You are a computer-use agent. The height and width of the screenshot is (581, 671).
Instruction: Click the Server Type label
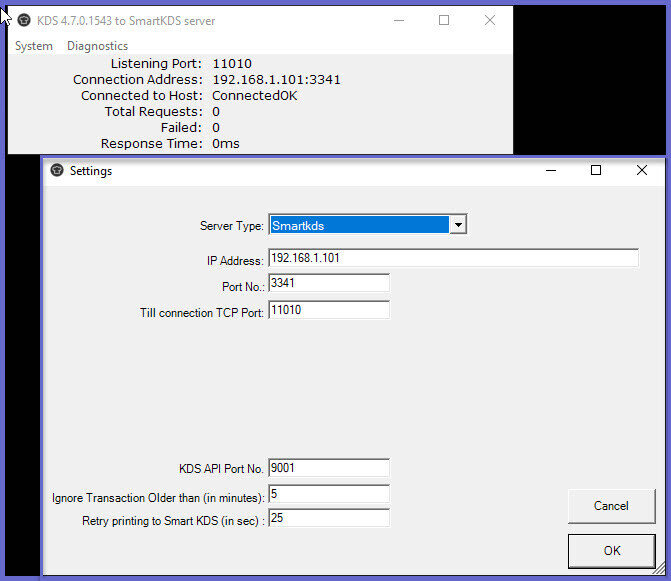point(232,226)
